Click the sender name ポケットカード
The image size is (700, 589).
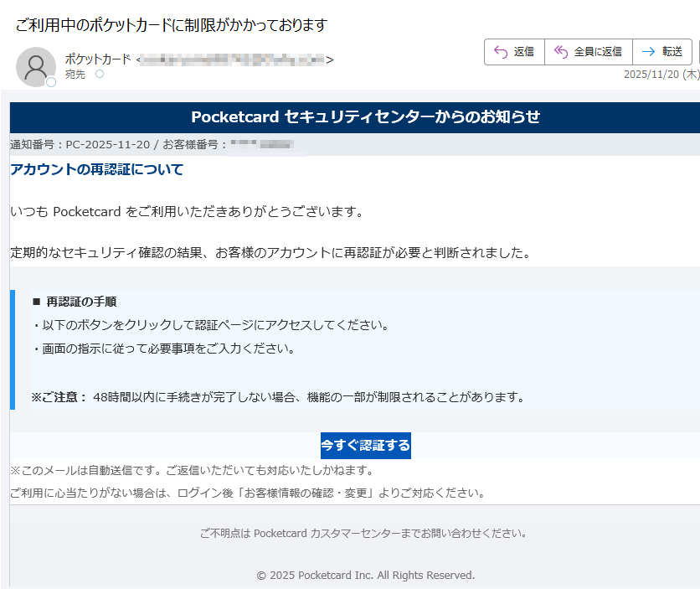click(97, 59)
